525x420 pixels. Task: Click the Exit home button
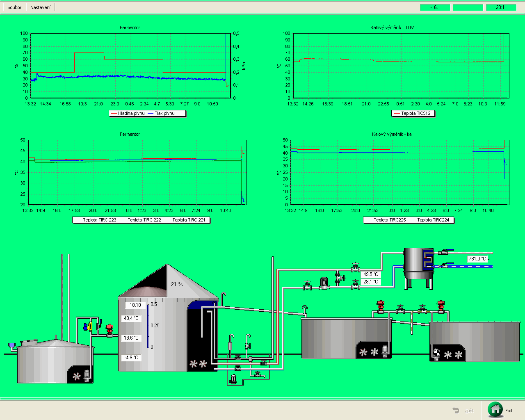pyautogui.click(x=495, y=410)
